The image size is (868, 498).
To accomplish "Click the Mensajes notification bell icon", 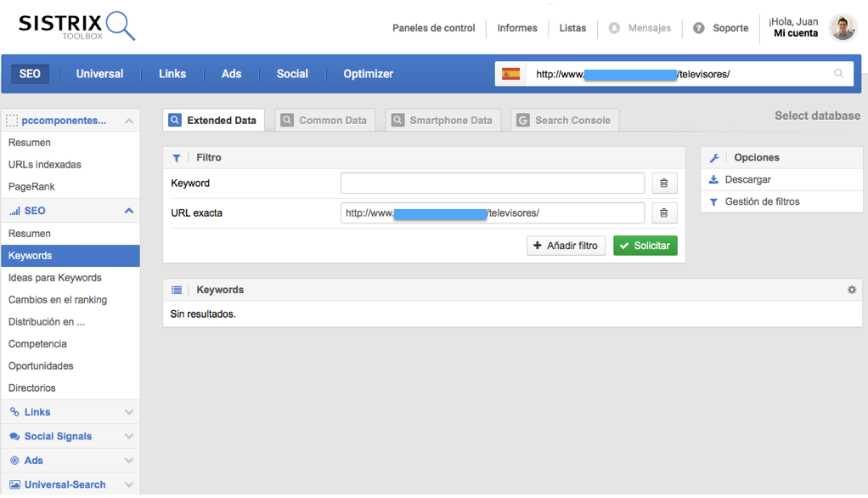I will pyautogui.click(x=614, y=28).
